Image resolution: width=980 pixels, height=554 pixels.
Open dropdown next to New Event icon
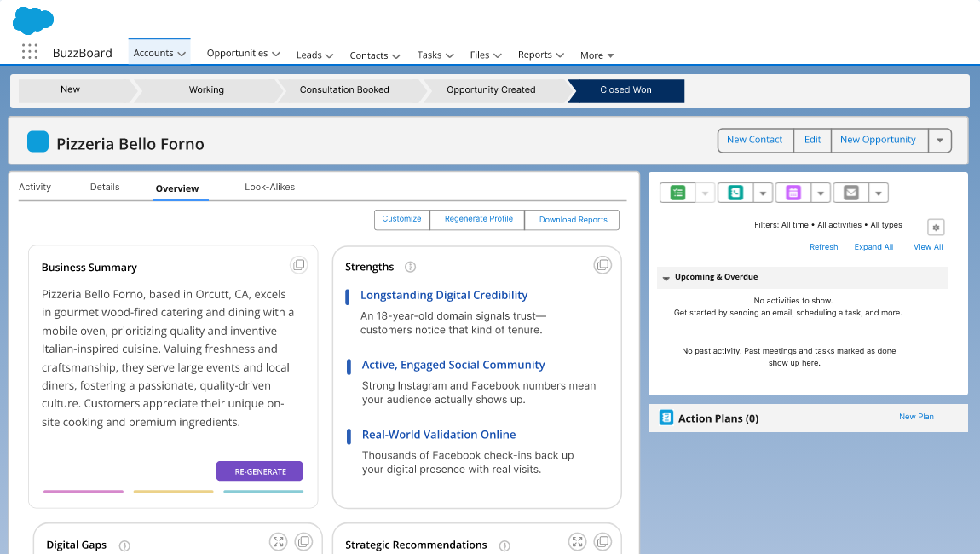[821, 193]
